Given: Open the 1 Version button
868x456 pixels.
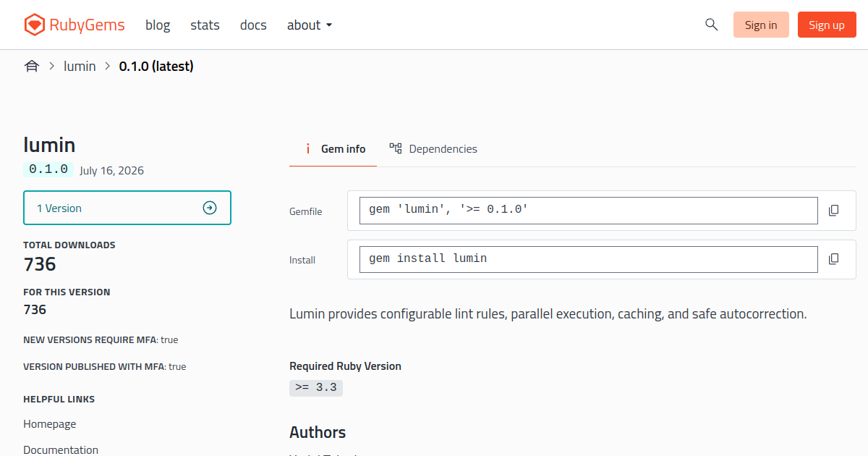Looking at the screenshot, I should 127,208.
